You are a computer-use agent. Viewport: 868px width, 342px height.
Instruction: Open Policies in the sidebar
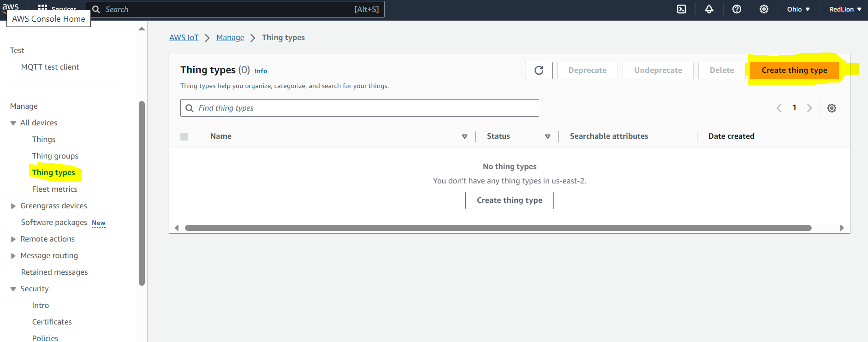[x=45, y=338]
